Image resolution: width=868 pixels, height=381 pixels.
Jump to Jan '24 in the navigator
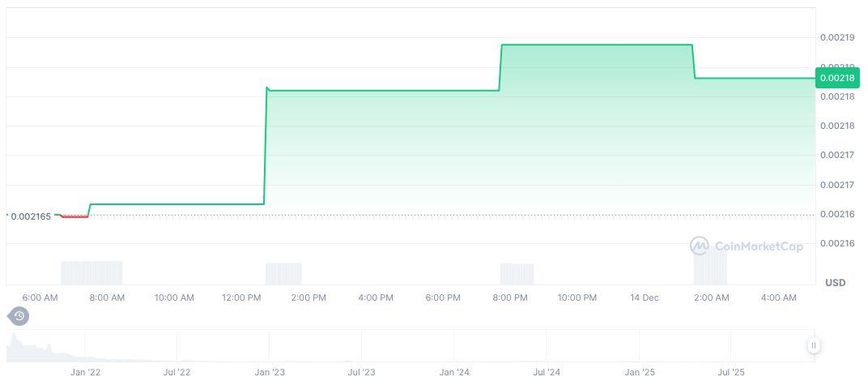point(454,373)
